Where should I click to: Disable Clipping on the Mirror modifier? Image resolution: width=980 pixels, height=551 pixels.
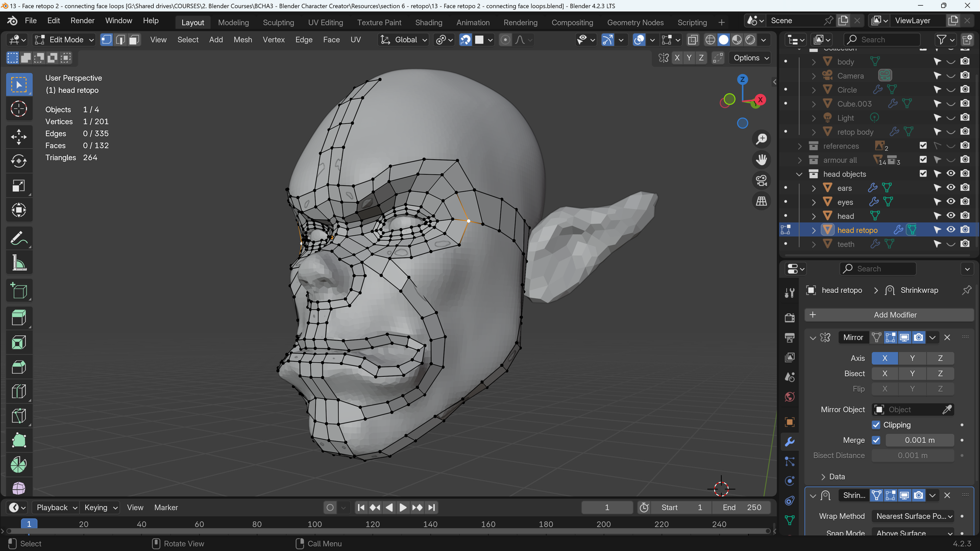[x=876, y=424]
